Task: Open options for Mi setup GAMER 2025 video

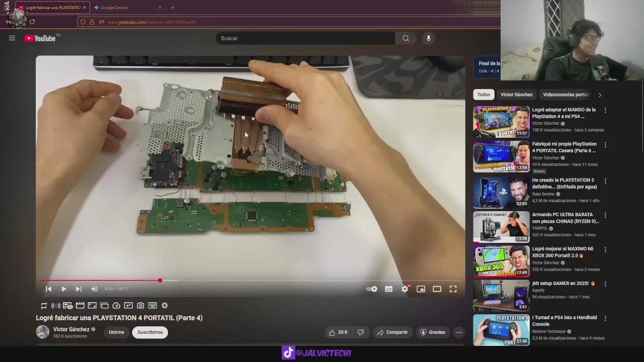Action: coord(605,284)
